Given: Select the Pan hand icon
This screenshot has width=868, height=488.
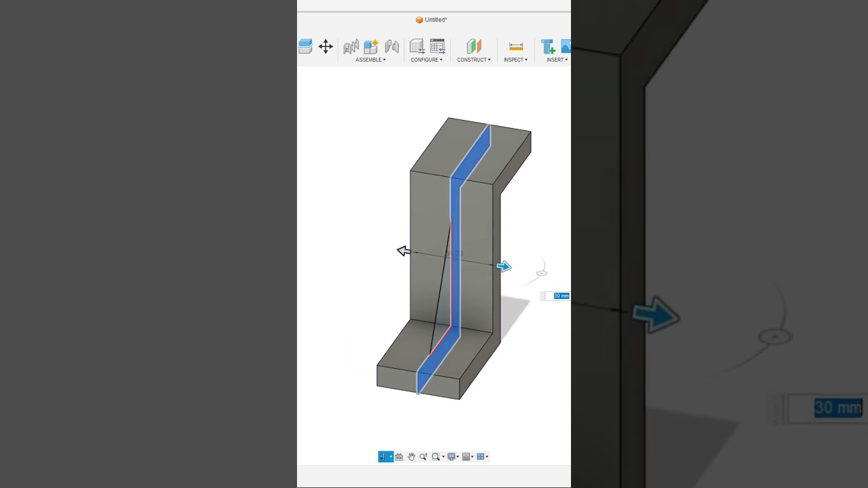Looking at the screenshot, I should [x=411, y=457].
